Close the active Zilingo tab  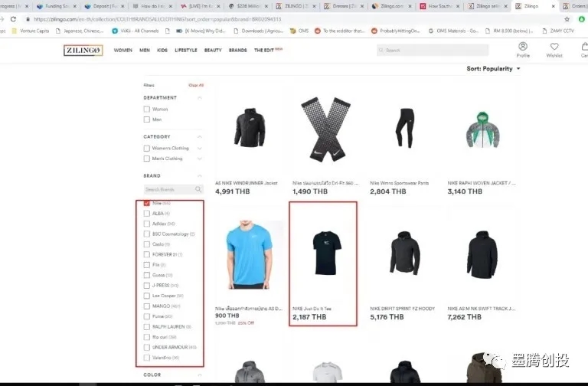point(553,6)
